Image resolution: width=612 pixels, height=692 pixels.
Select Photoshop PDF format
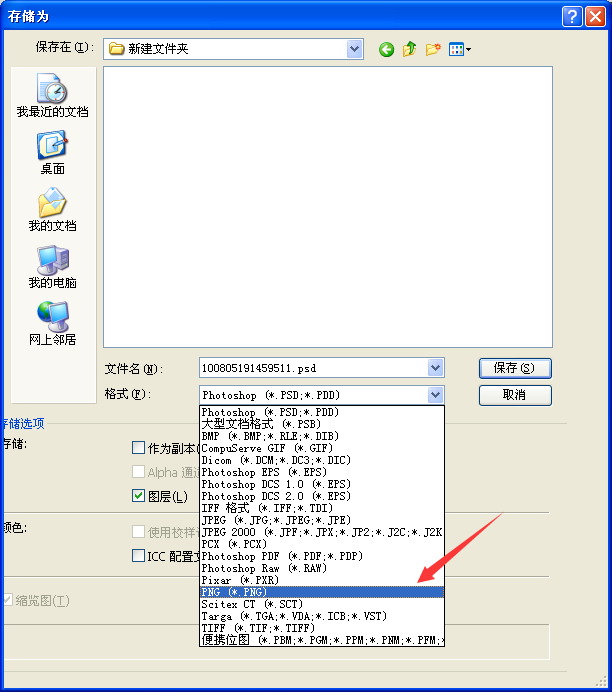(322, 556)
